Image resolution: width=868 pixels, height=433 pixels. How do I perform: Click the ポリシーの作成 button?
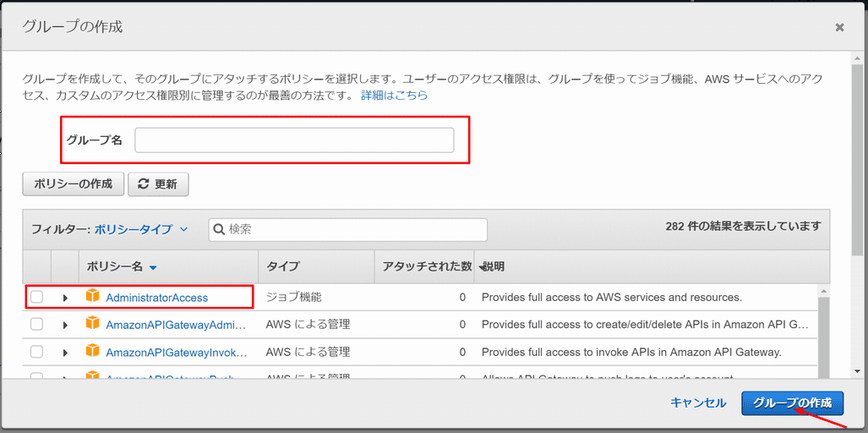coord(74,184)
